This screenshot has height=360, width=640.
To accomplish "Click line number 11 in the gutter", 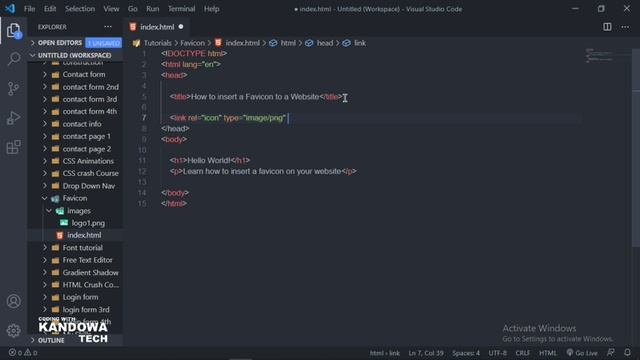I will (x=142, y=160).
